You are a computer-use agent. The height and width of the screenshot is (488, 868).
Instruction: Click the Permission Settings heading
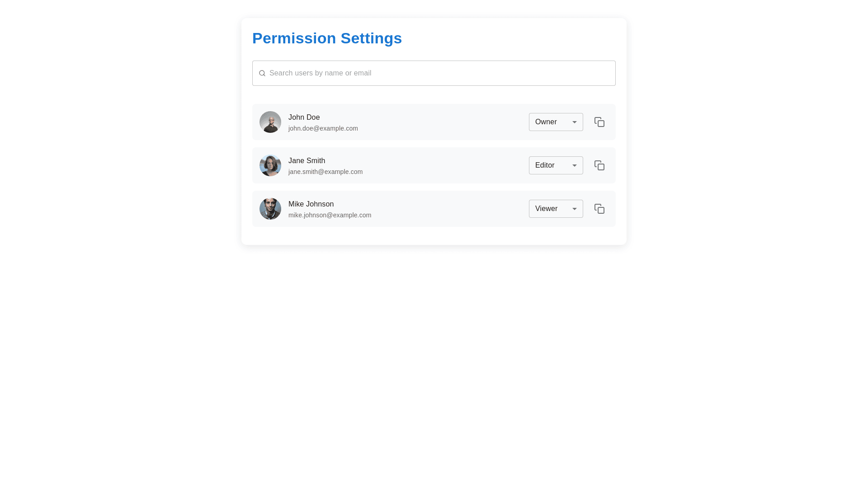327,38
